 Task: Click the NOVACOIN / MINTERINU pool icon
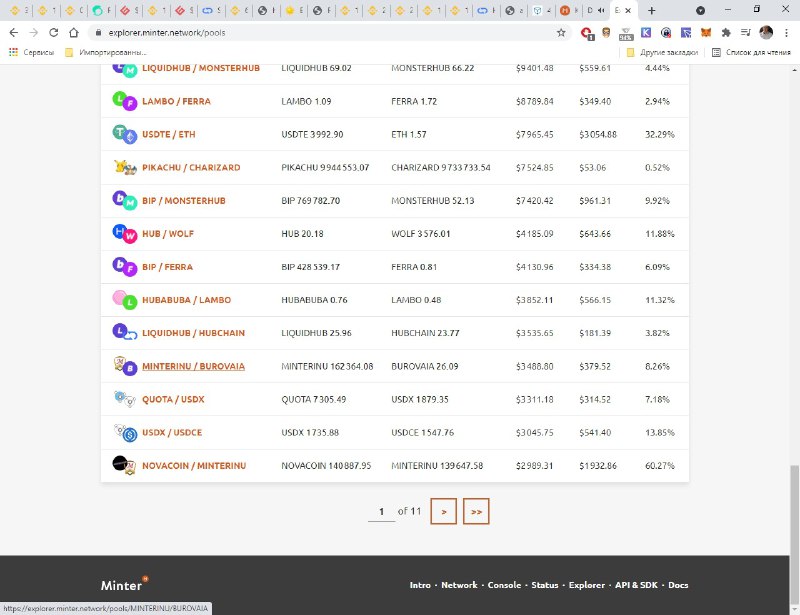[x=124, y=465]
